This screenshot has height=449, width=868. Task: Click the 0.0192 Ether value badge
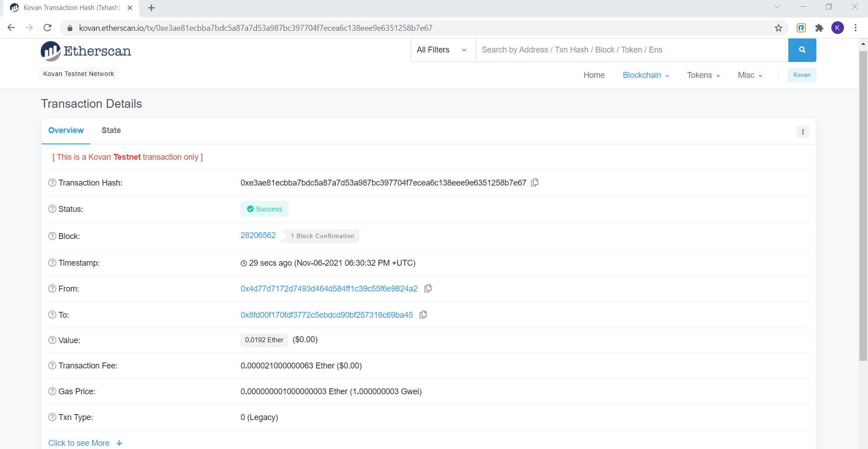(x=264, y=340)
